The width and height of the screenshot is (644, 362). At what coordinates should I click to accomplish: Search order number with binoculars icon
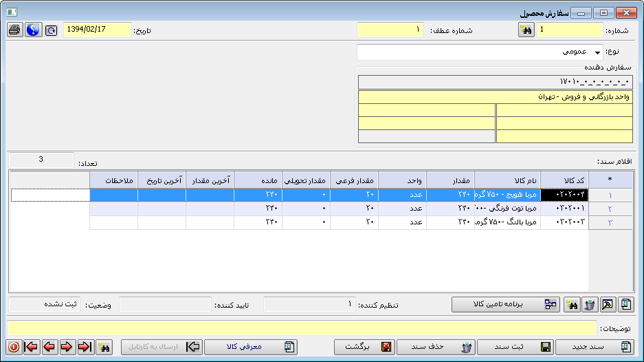click(x=526, y=30)
